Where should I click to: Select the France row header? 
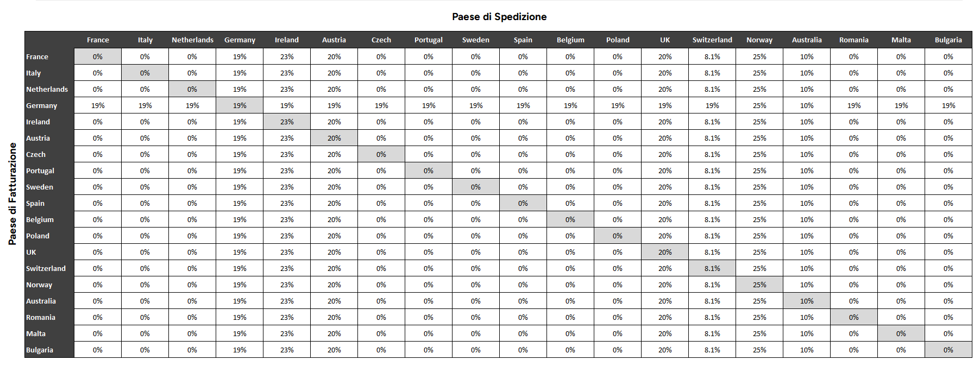click(37, 56)
